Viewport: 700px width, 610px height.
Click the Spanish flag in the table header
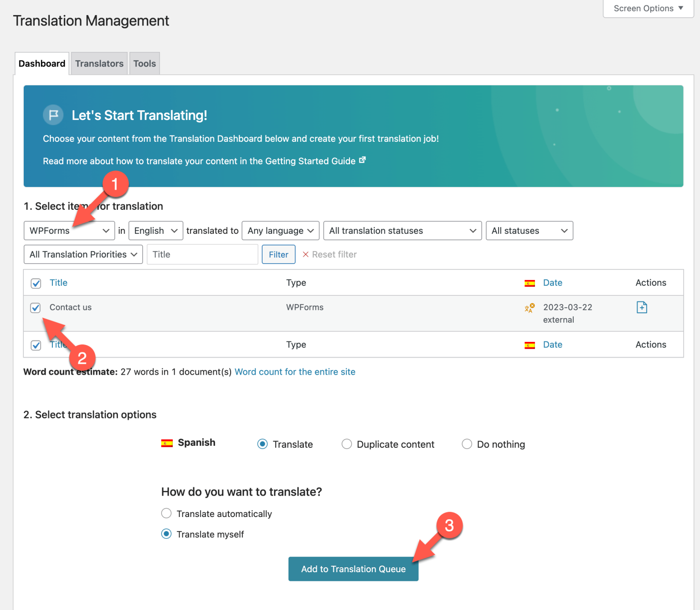click(530, 283)
